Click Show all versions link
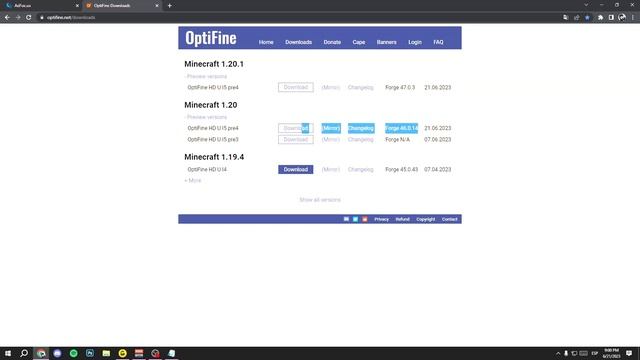The height and width of the screenshot is (360, 640). [320, 200]
